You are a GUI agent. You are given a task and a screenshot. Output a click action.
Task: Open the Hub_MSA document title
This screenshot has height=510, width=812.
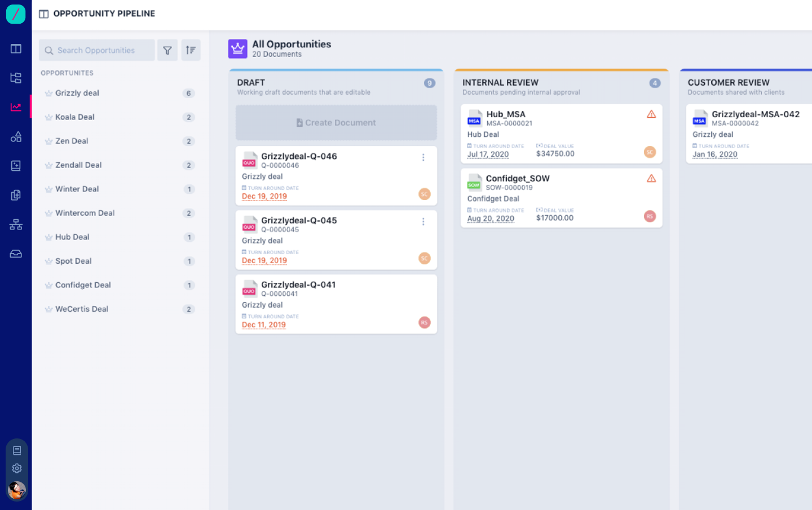506,114
